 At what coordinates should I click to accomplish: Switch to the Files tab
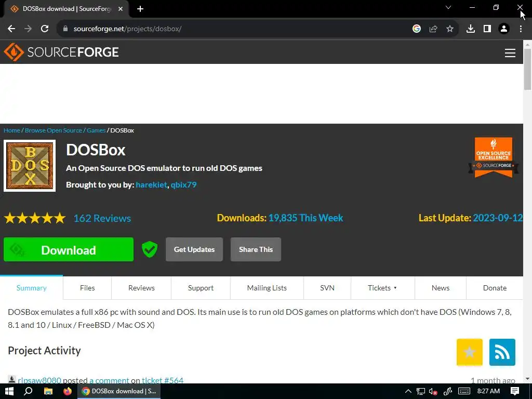(87, 288)
